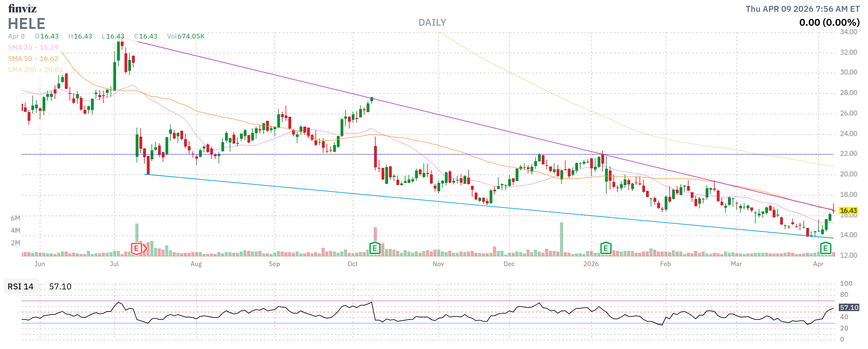Viewport: 868px width, 349px height.
Task: Click the tall red volume bar in October
Action: (x=375, y=234)
